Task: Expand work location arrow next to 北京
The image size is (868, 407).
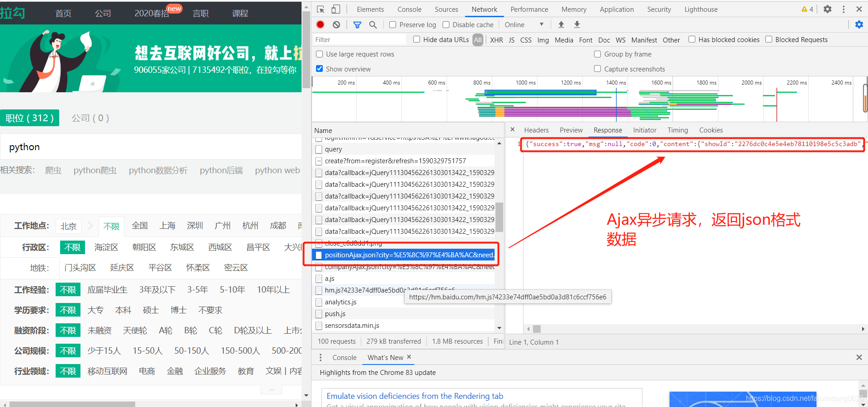Action: [x=90, y=225]
